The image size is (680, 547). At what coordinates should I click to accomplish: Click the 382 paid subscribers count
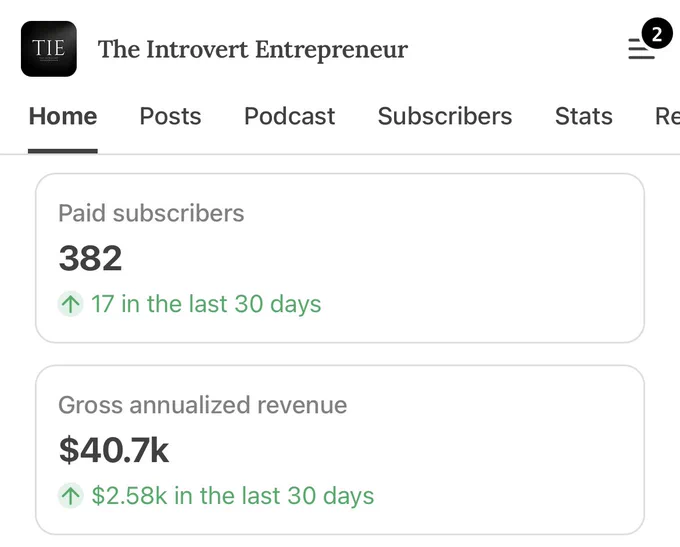point(90,258)
